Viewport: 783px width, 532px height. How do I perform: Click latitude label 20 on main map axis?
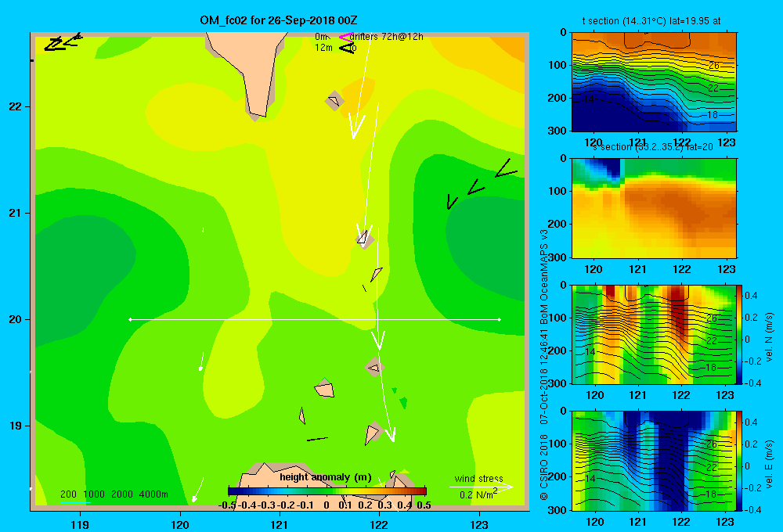coord(15,319)
